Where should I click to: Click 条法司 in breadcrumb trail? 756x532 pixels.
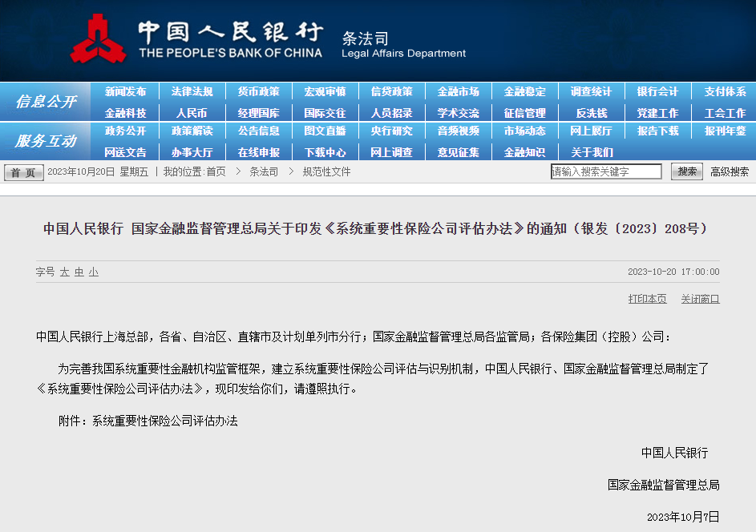[264, 171]
